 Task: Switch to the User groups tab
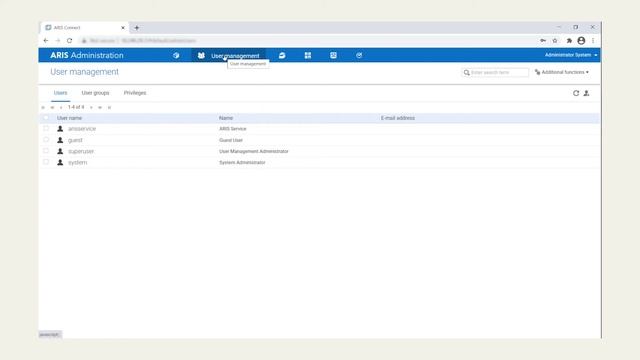click(95, 93)
